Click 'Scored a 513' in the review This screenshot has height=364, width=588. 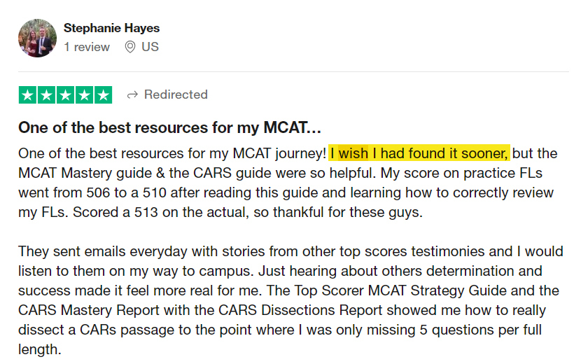pyautogui.click(x=115, y=212)
